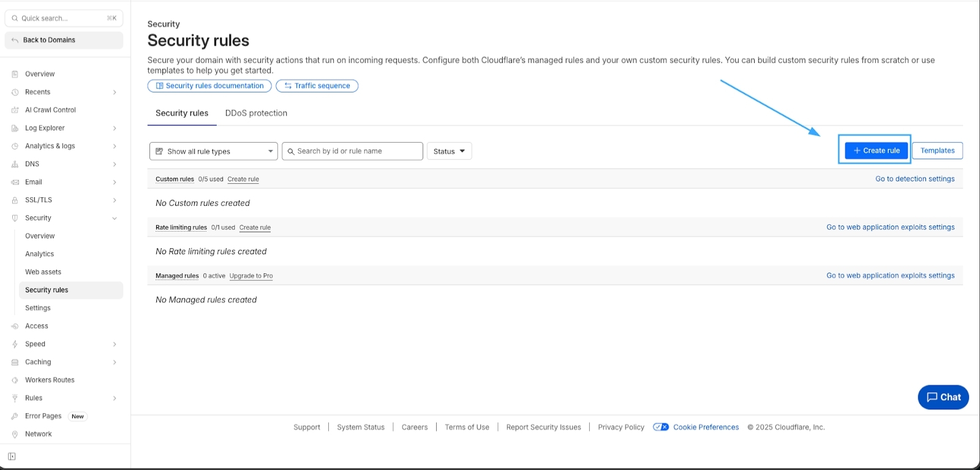The image size is (980, 470).
Task: Expand the Analytics & logs submenu chevron
Action: [x=115, y=146]
